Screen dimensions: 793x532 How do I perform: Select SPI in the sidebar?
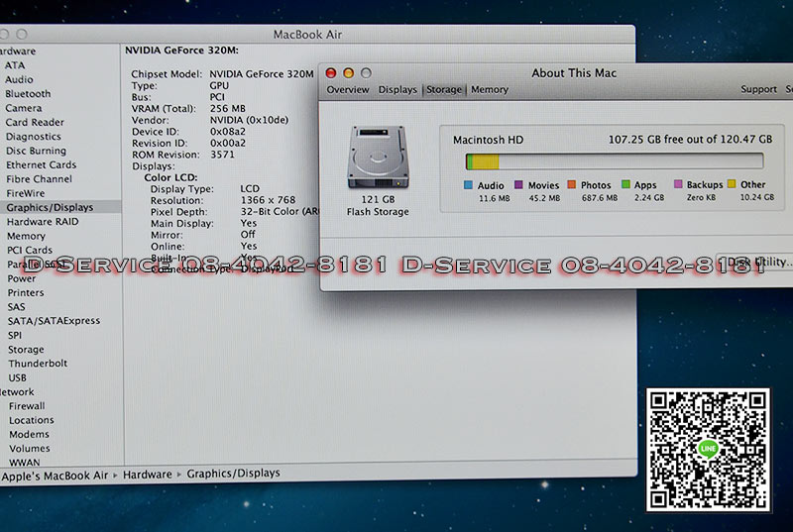tap(15, 335)
